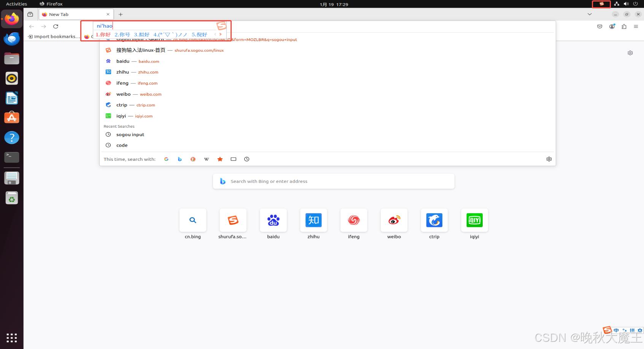Open Firefox from the dock
Viewport: 644px width, 349px height.
(x=12, y=19)
